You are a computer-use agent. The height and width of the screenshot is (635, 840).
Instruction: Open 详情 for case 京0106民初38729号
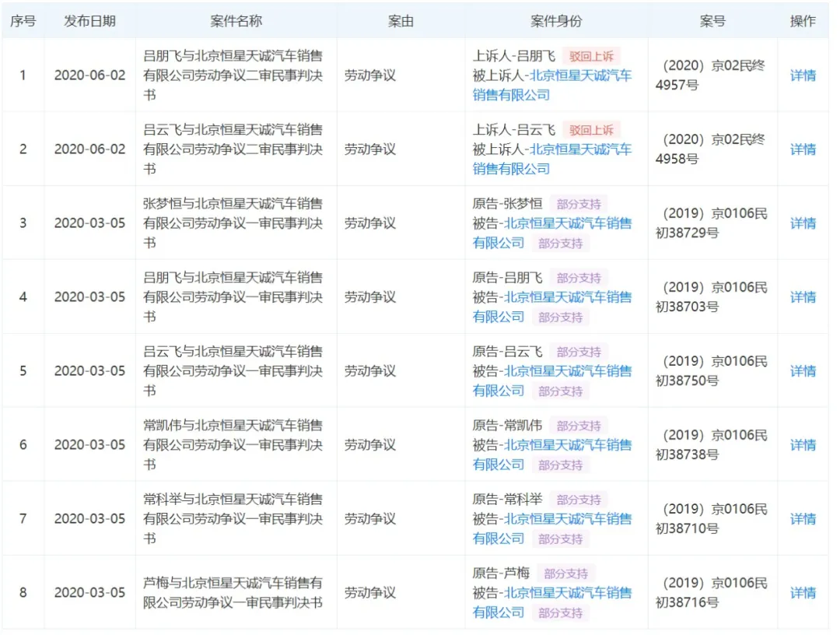pos(803,223)
